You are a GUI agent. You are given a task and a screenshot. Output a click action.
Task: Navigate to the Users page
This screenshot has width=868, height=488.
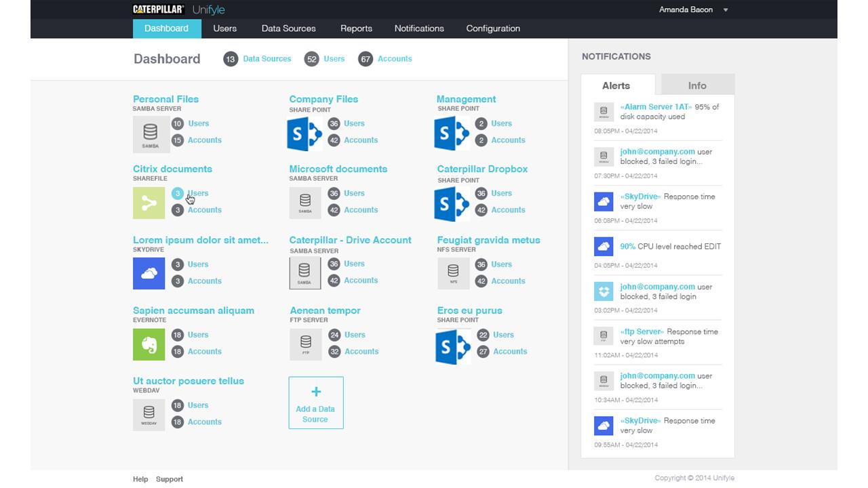click(225, 28)
